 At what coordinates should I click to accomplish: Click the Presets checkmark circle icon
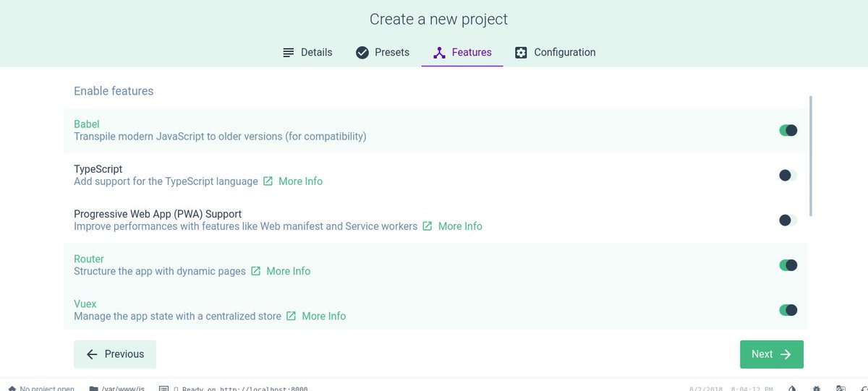pyautogui.click(x=362, y=53)
